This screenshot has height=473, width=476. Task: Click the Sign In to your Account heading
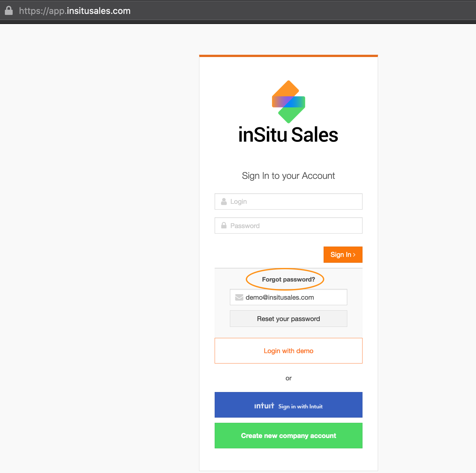[x=288, y=176]
